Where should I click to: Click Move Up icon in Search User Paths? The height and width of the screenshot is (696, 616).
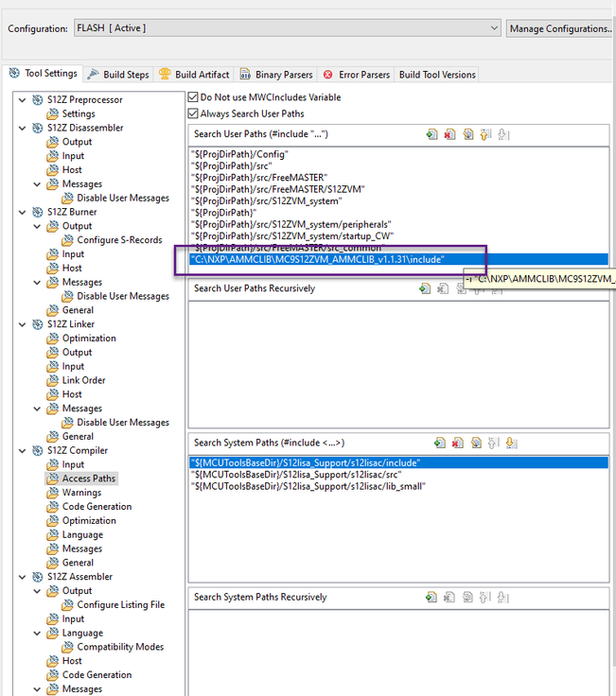[x=485, y=134]
